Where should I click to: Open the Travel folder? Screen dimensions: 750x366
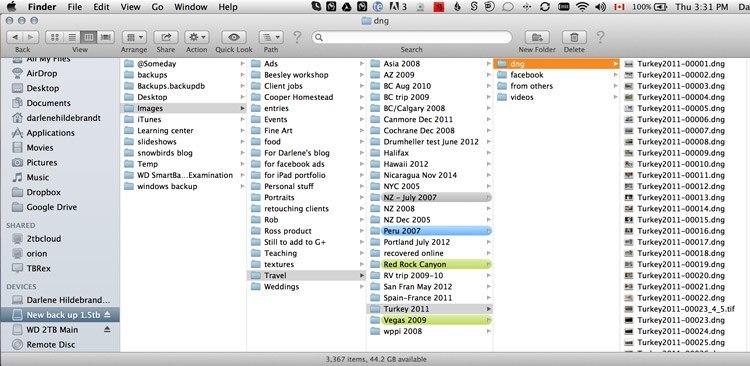(306, 276)
